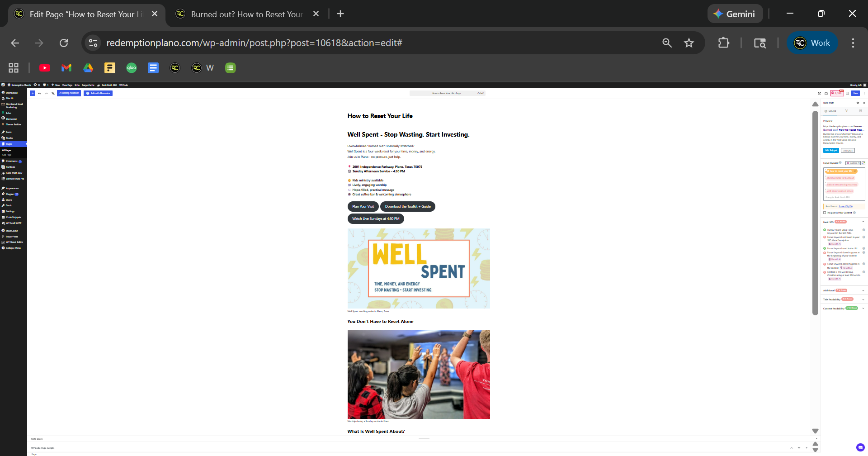
Task: Click the settings sidebar toggle icon
Action: tap(847, 93)
